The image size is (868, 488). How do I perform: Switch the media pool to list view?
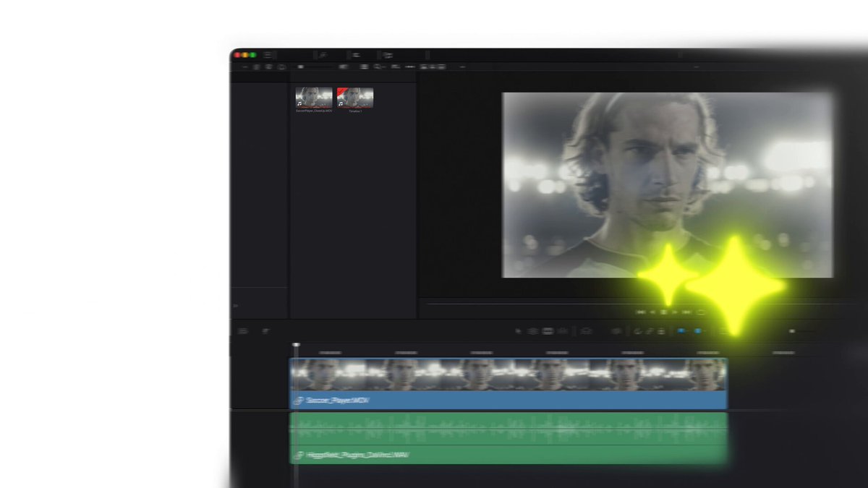[365, 67]
